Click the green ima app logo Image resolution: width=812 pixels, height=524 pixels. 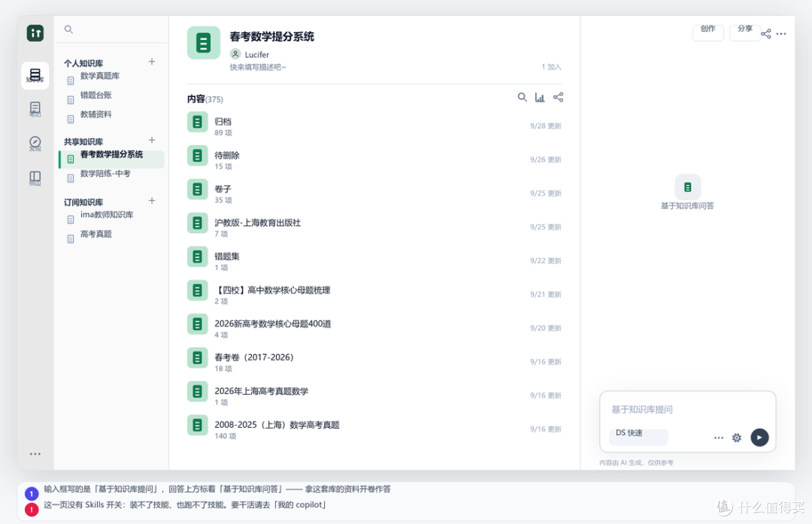click(x=35, y=33)
